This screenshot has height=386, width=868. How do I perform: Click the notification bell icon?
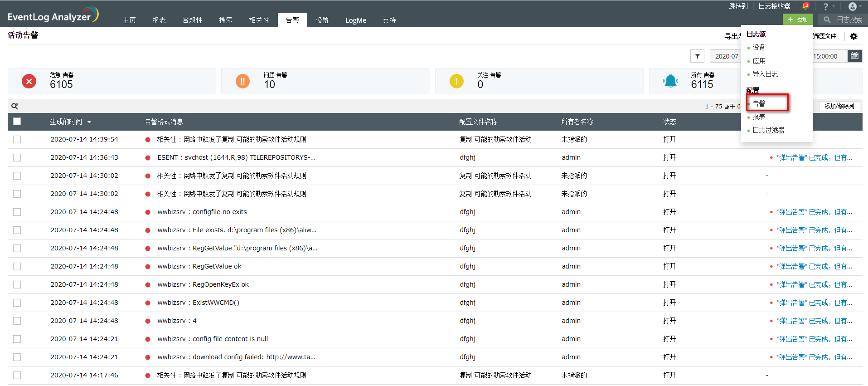point(805,6)
